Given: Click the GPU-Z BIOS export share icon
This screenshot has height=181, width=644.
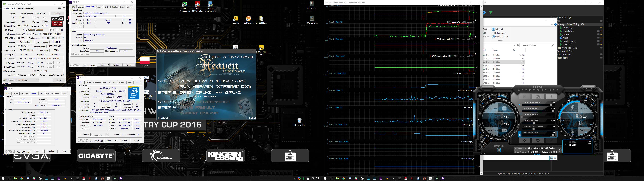Looking at the screenshot, I should [52, 30].
